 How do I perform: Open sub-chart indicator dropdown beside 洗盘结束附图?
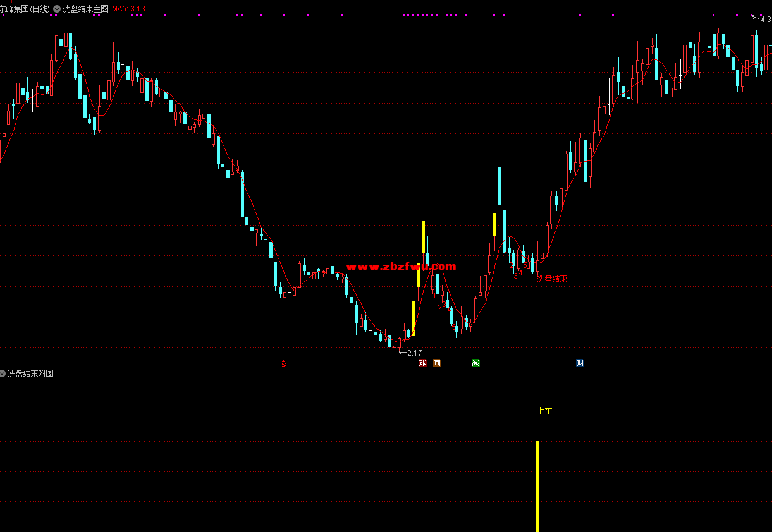click(x=3, y=373)
